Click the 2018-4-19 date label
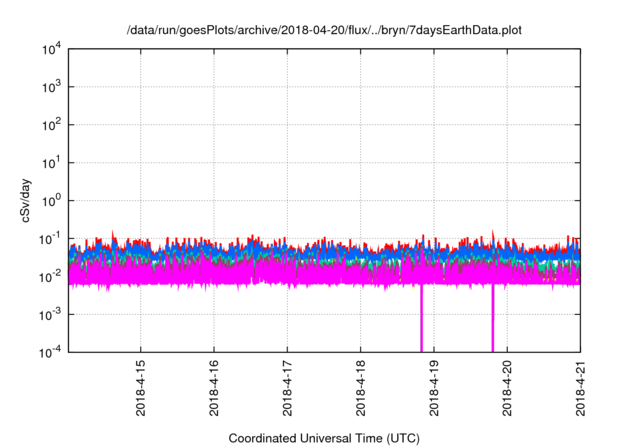 pyautogui.click(x=434, y=388)
